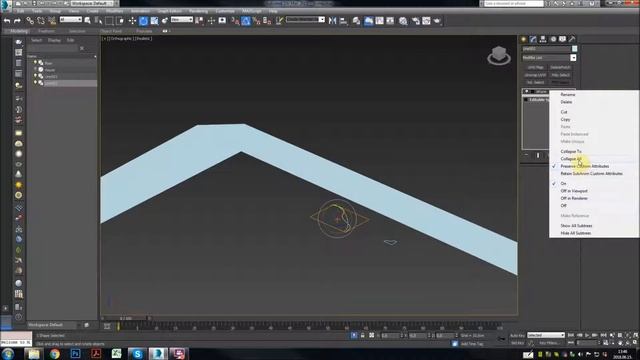Image resolution: width=640 pixels, height=360 pixels.
Task: Activate the Select and Link tool
Action: 30,20
